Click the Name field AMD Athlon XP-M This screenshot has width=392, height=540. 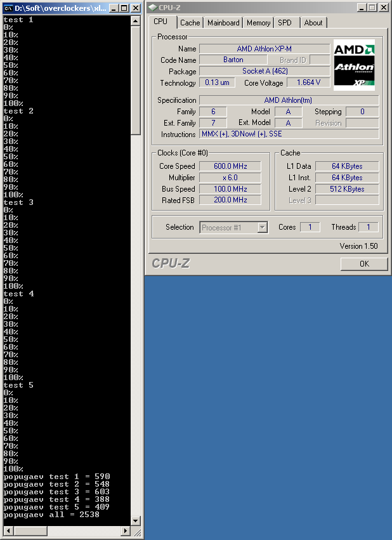265,49
